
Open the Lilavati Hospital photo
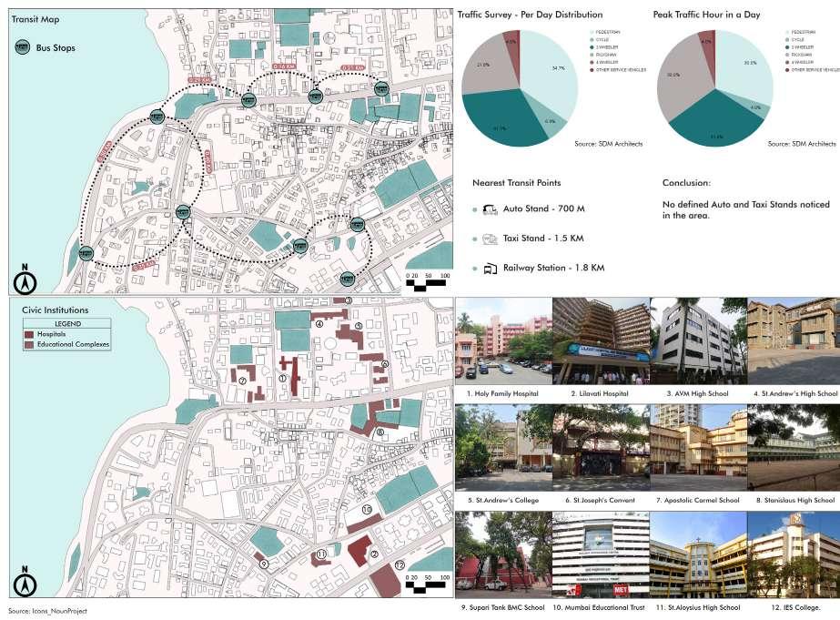click(601, 341)
